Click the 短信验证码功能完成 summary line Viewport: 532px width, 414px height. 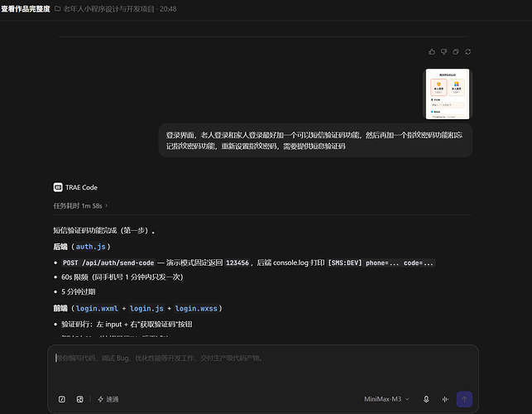103,231
